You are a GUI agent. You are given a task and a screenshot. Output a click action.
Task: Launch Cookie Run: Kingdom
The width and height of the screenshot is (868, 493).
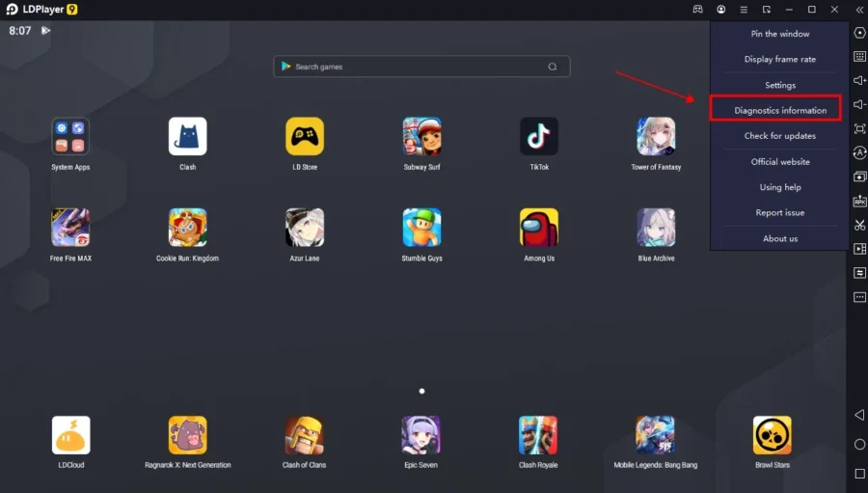(188, 227)
